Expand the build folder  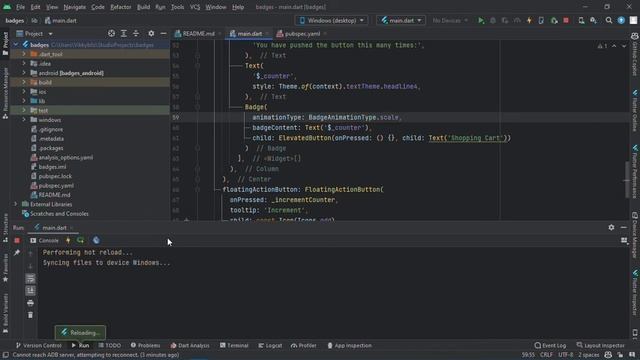pyautogui.click(x=24, y=82)
